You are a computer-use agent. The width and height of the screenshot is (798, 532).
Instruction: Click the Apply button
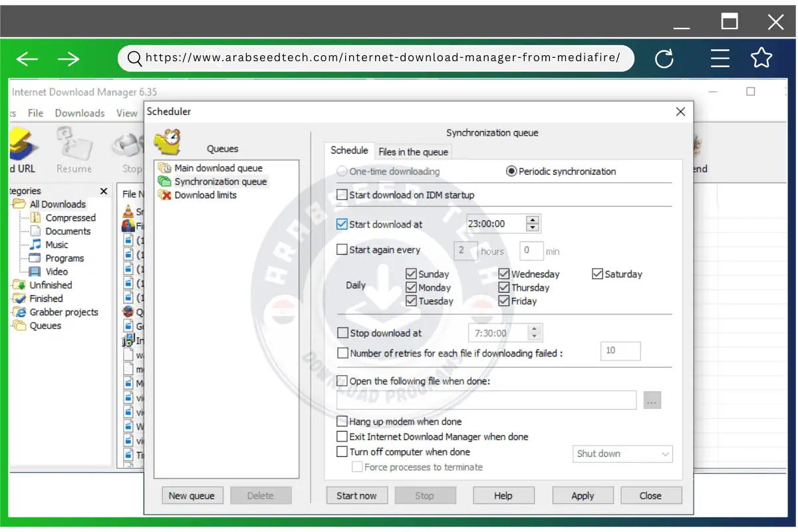click(x=583, y=495)
